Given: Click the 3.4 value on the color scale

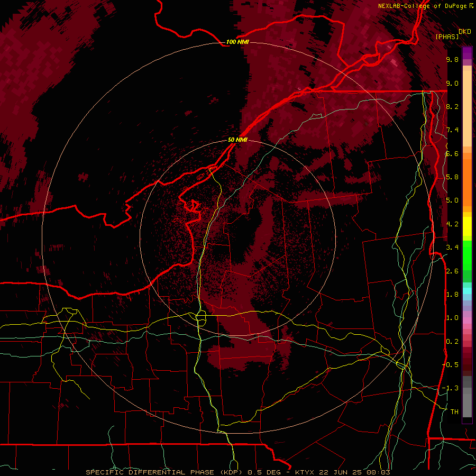Looking at the screenshot, I should 452,248.
